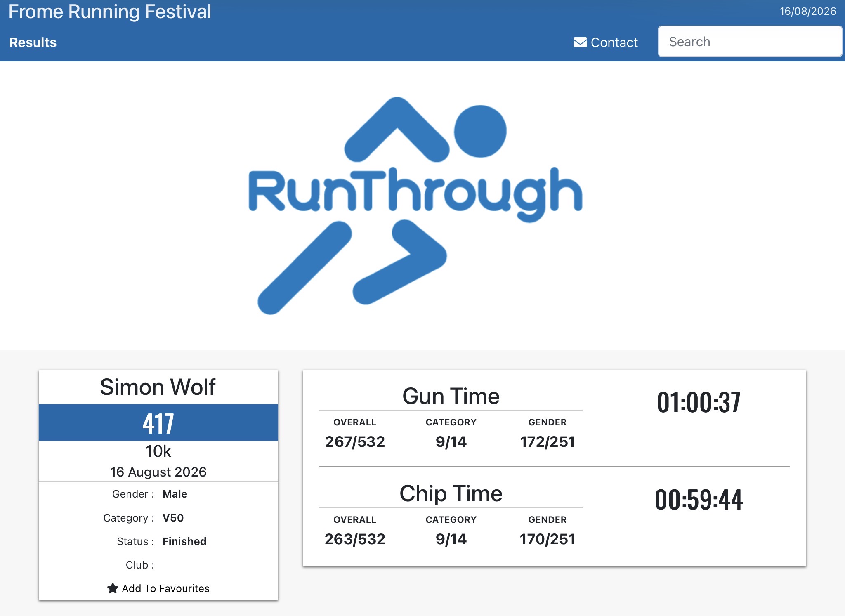Click the Gun Time heading
The image size is (845, 616).
[451, 396]
